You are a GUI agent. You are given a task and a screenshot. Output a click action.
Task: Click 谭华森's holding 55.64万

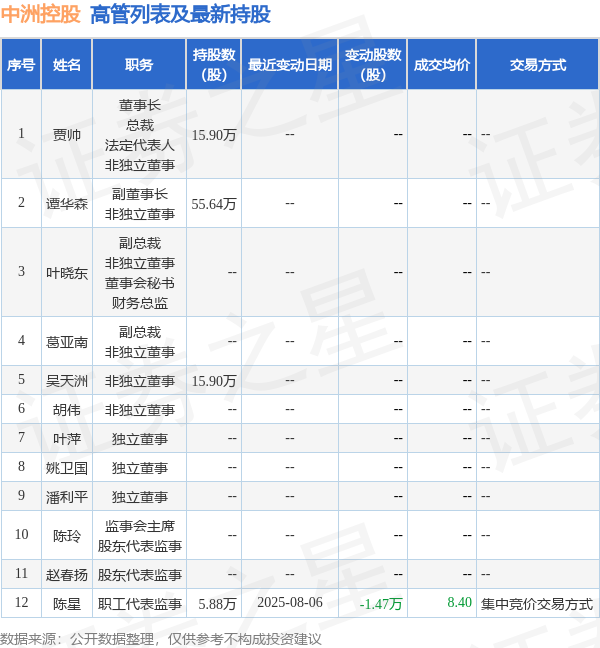(x=214, y=204)
